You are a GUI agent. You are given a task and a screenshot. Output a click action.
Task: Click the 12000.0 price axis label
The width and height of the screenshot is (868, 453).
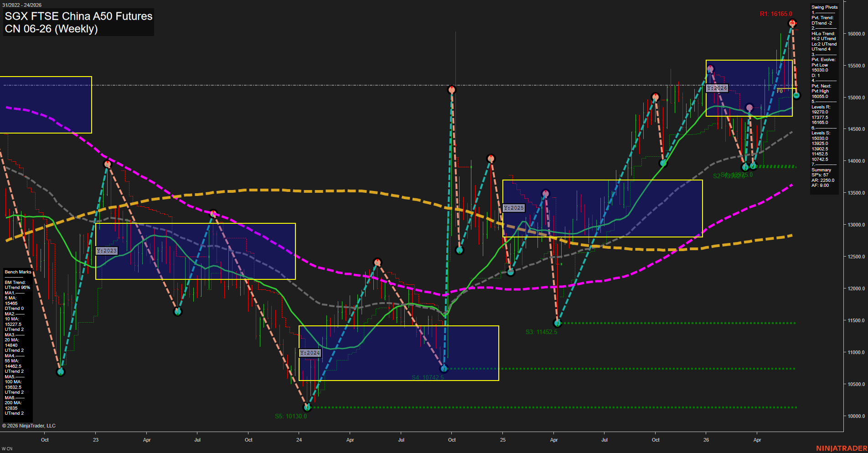point(856,288)
